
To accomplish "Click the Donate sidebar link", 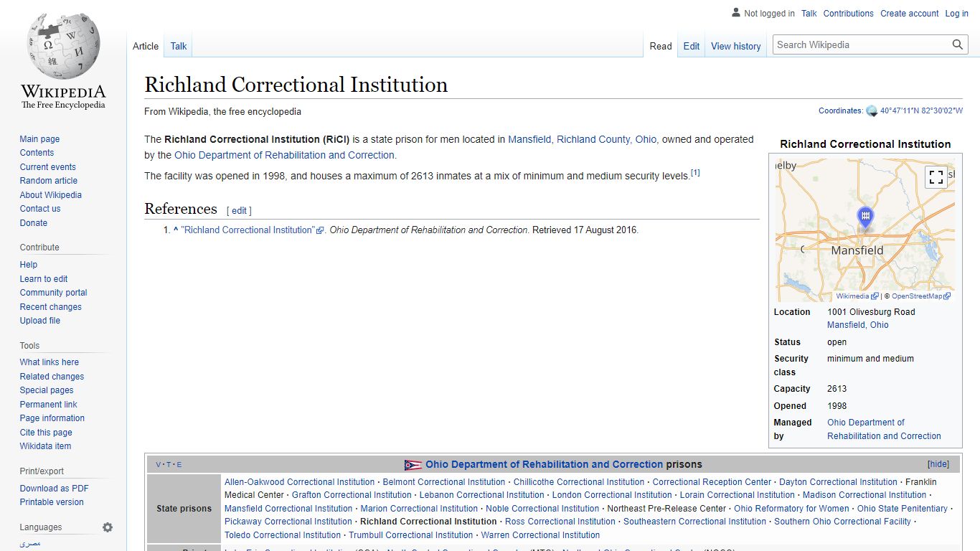I will pyautogui.click(x=34, y=223).
